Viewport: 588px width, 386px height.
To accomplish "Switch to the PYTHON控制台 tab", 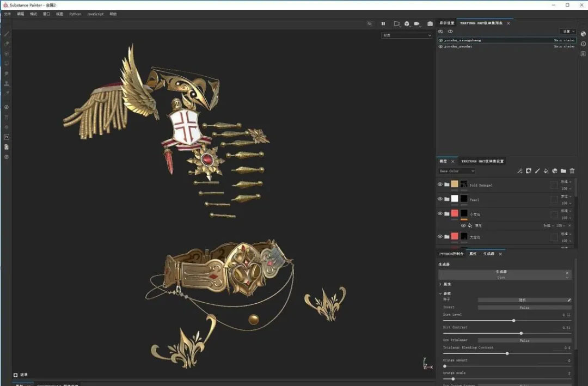I will [451, 254].
